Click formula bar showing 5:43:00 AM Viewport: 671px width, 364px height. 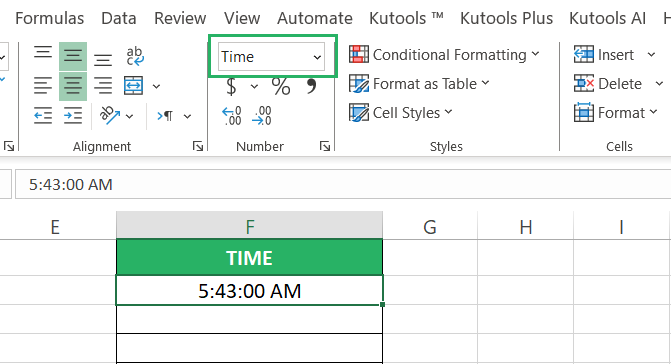click(342, 184)
